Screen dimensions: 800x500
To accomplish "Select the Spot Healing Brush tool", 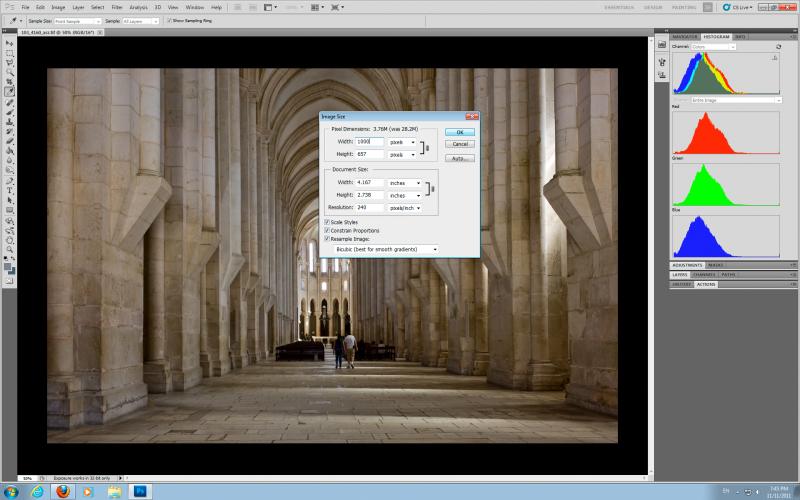I will pyautogui.click(x=9, y=103).
